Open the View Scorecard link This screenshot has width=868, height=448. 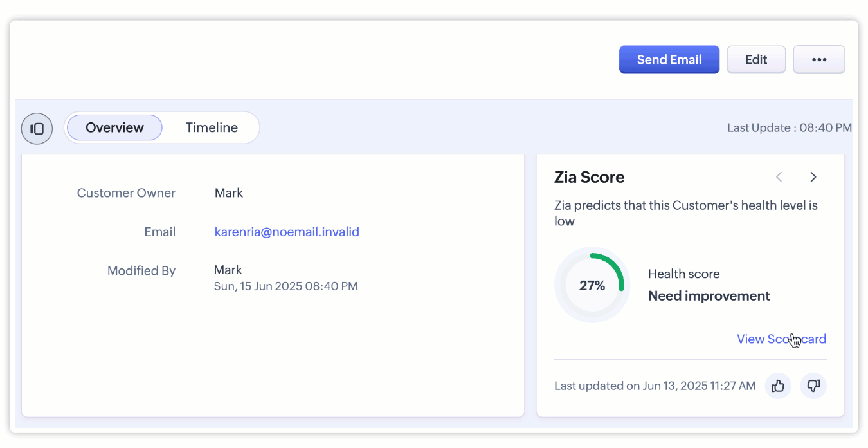[781, 339]
